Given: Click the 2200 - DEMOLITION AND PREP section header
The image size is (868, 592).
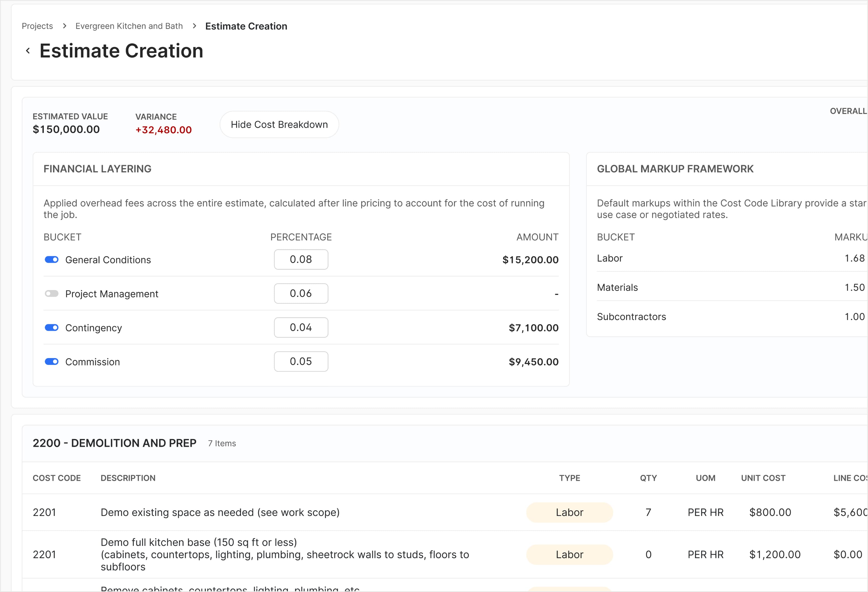Looking at the screenshot, I should tap(114, 443).
